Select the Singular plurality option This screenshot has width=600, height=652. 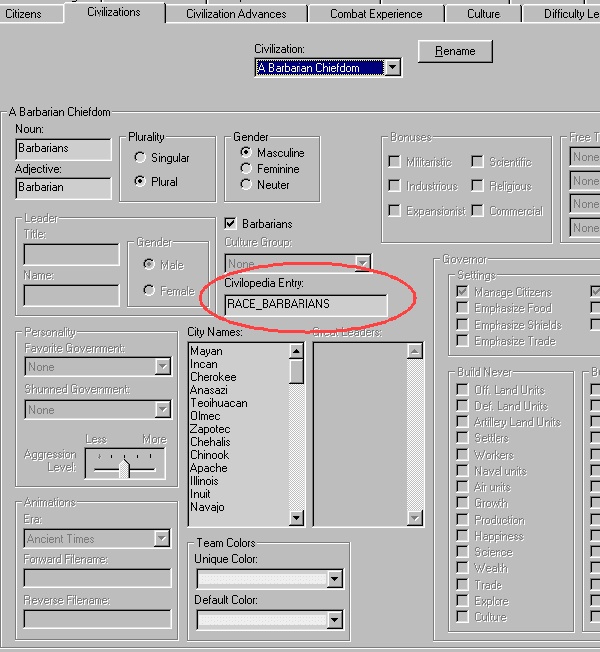click(x=140, y=158)
